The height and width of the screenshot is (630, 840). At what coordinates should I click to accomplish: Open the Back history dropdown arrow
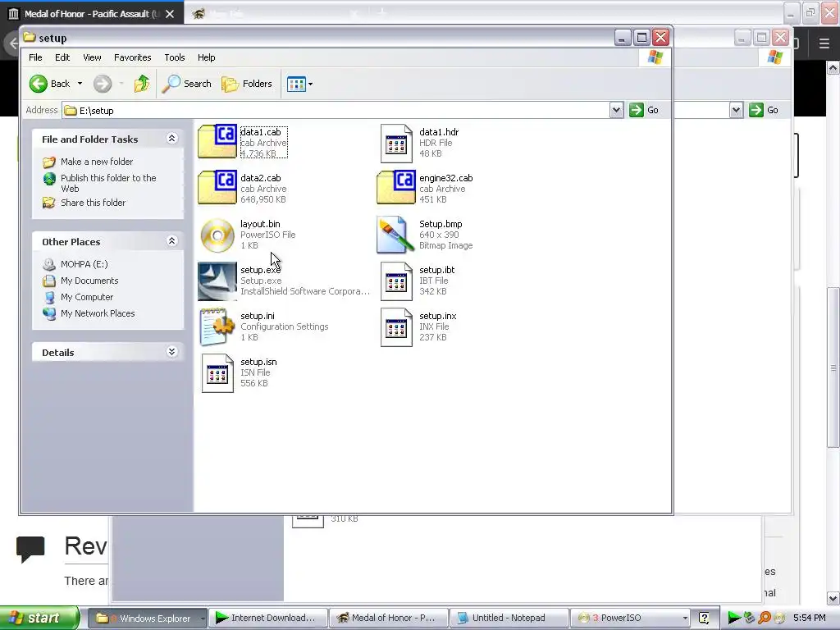[x=80, y=84]
